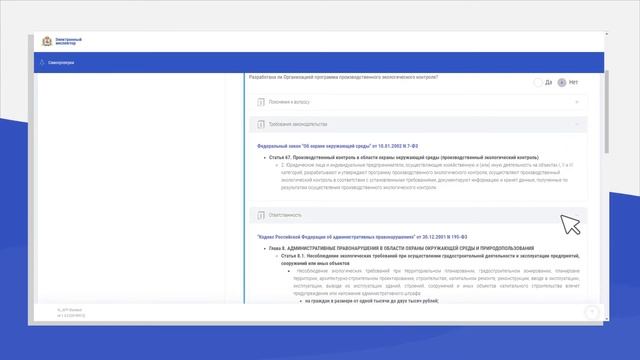Collapse the Ответственность section
The width and height of the screenshot is (640, 360).
pyautogui.click(x=418, y=215)
